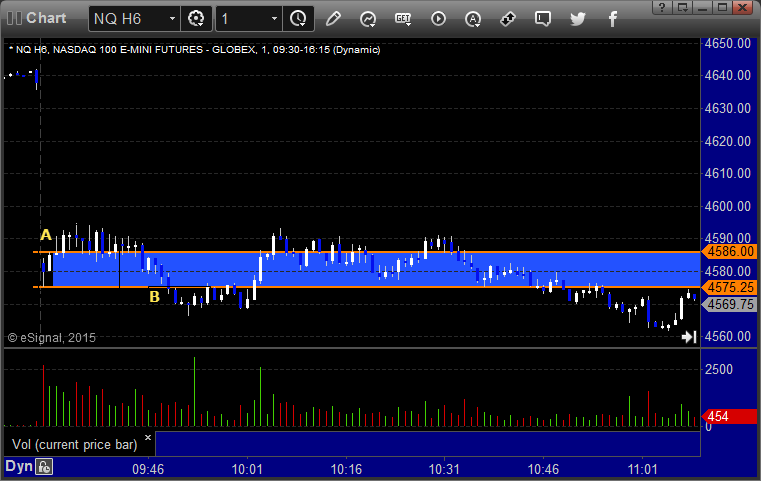The width and height of the screenshot is (761, 481).
Task: Open the alerts circled-A icon
Action: (473, 19)
